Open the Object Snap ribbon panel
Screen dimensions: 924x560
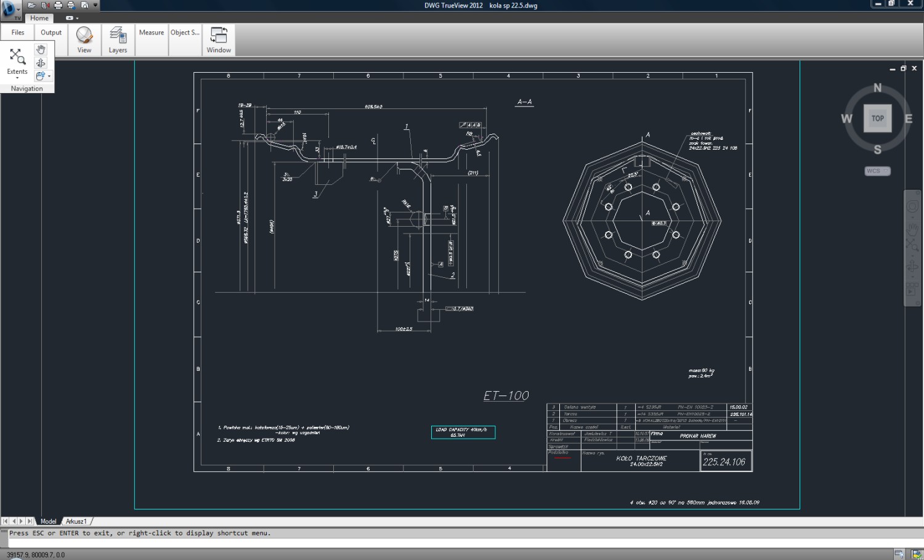pos(185,33)
